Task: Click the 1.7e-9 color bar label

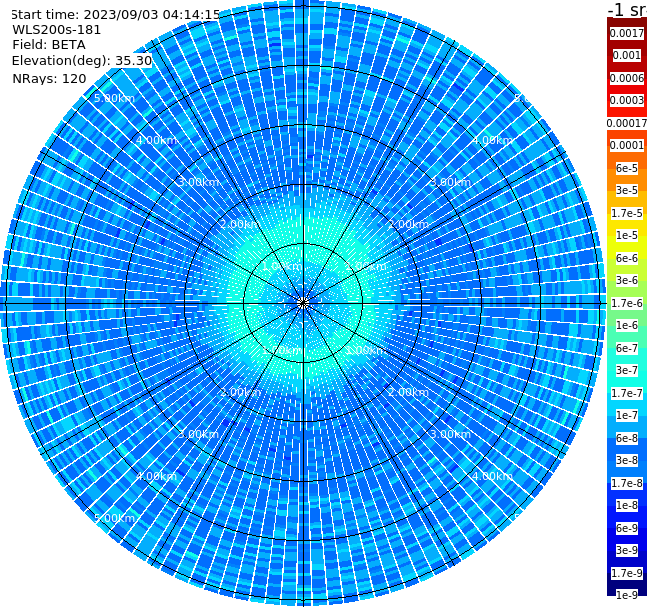Action: [x=627, y=573]
